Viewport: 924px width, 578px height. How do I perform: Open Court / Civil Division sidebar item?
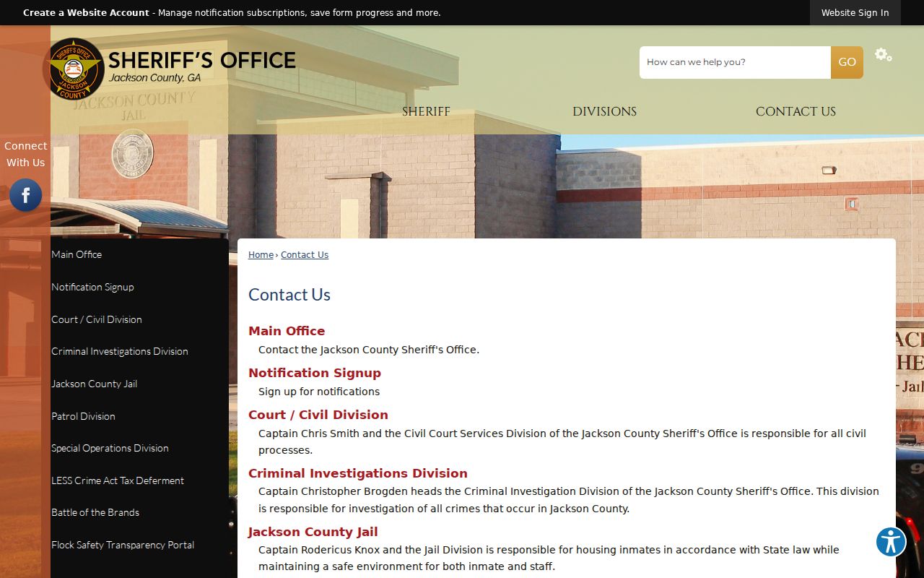point(97,319)
